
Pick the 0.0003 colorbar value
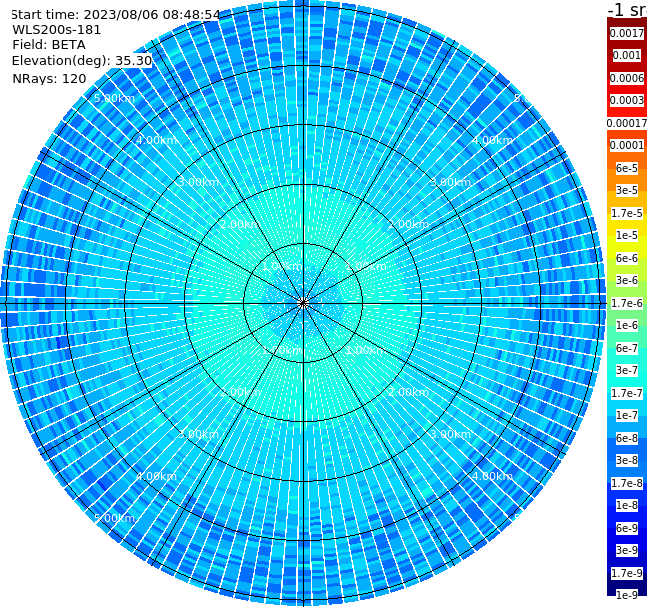click(627, 100)
